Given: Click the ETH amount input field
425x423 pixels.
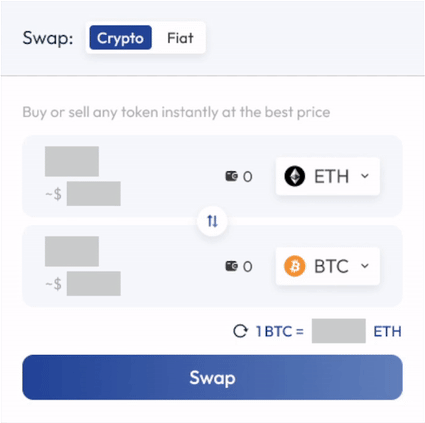Looking at the screenshot, I should 72,161.
